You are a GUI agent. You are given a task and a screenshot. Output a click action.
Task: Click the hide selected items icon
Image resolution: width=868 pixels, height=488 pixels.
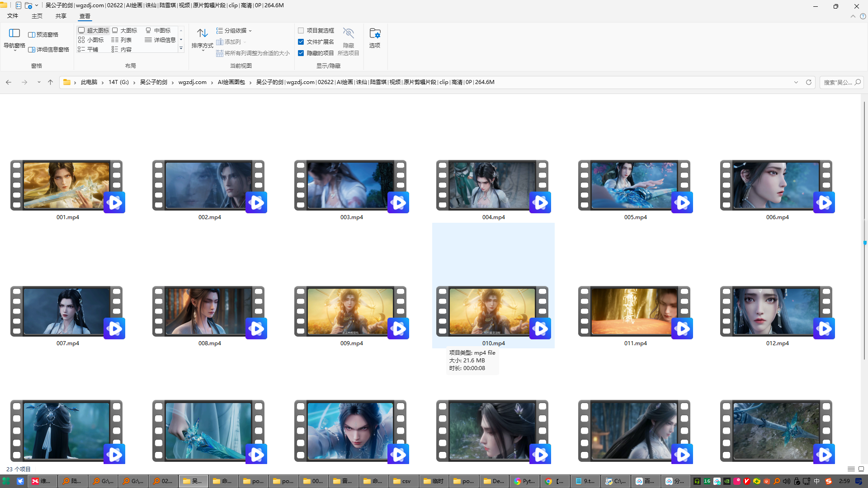click(348, 34)
